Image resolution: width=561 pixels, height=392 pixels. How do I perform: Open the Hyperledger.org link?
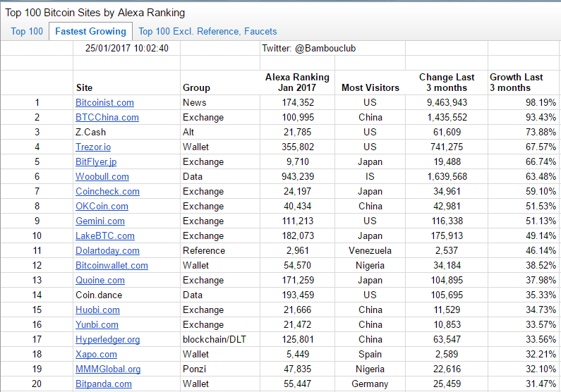pos(107,339)
